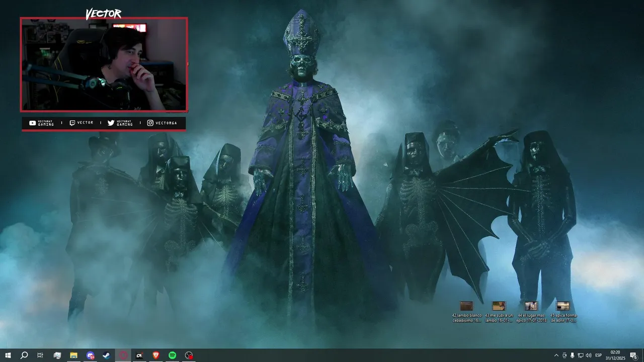Open the Brave browser taskbar icon

(x=156, y=355)
